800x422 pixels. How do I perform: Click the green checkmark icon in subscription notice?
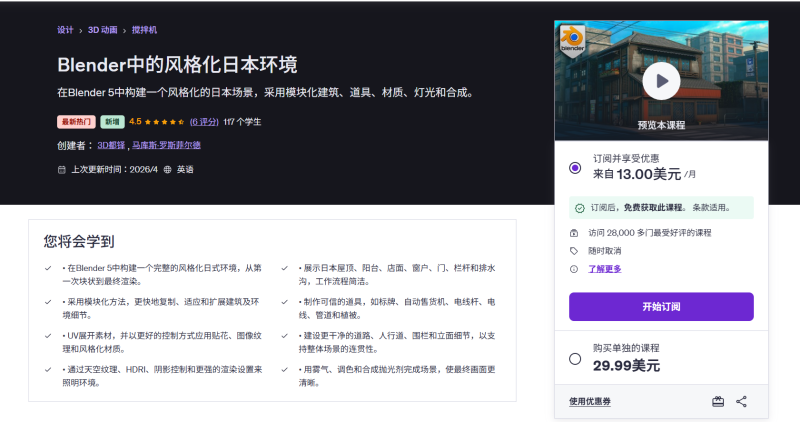pyautogui.click(x=580, y=208)
